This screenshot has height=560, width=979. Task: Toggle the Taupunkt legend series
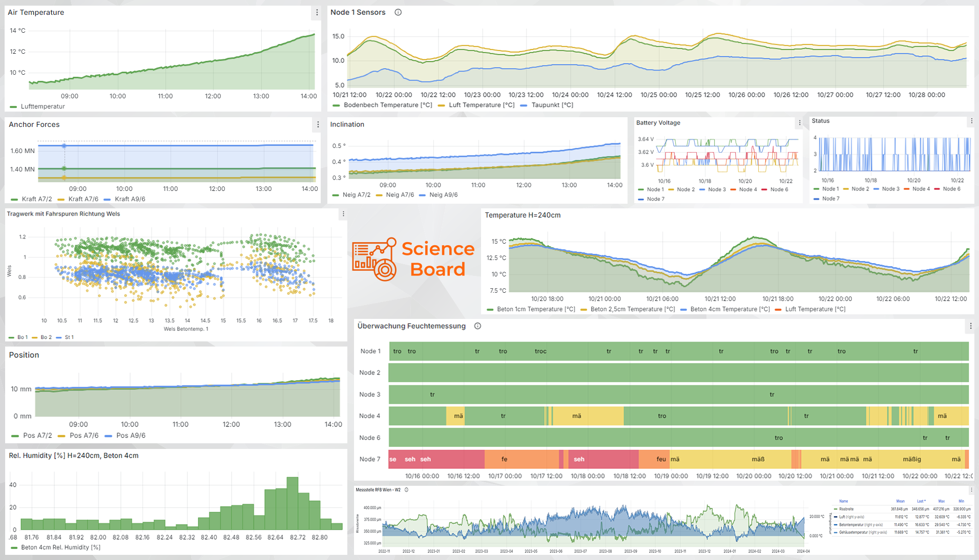547,105
